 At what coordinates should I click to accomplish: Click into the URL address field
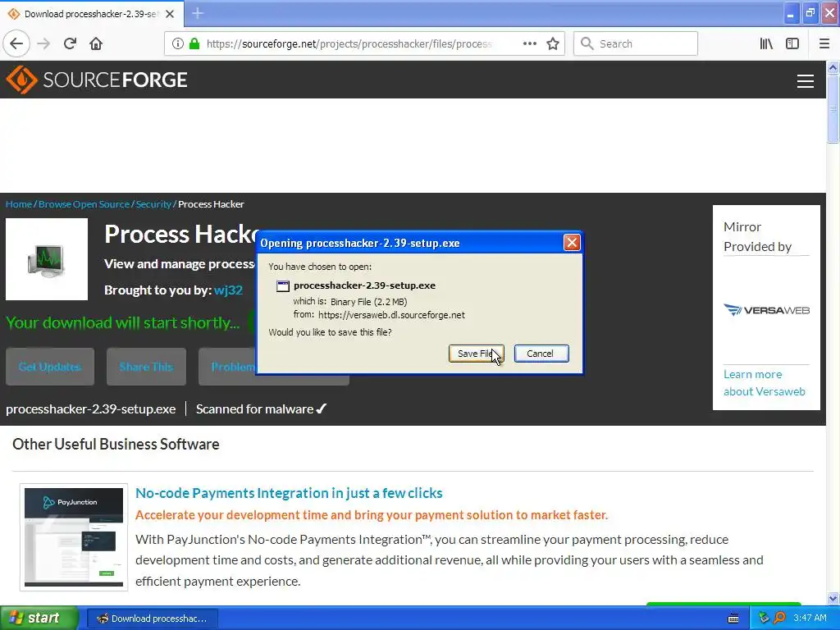tap(348, 43)
